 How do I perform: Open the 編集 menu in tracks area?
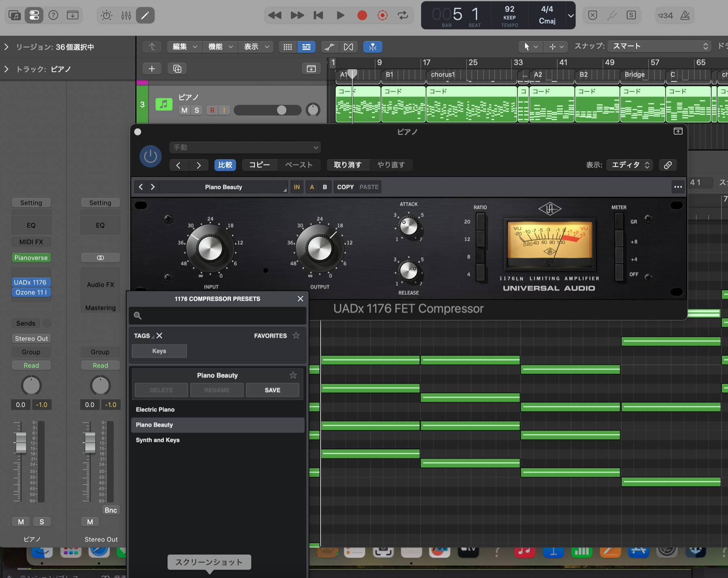[184, 47]
